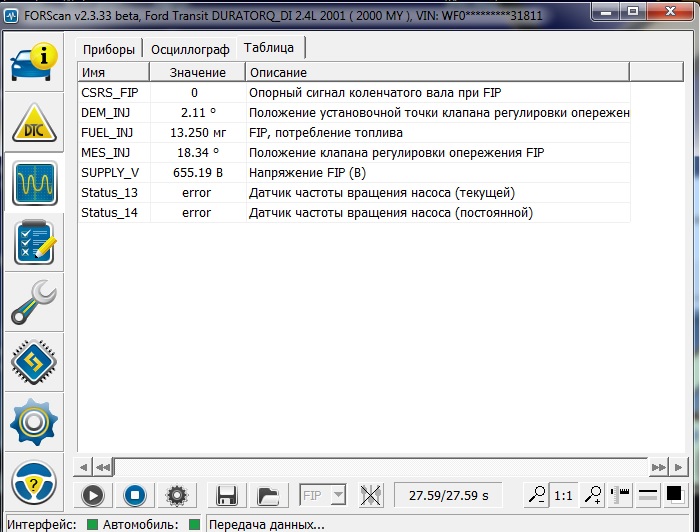Select the DEM_INJ row name
The image size is (700, 532).
pos(105,112)
